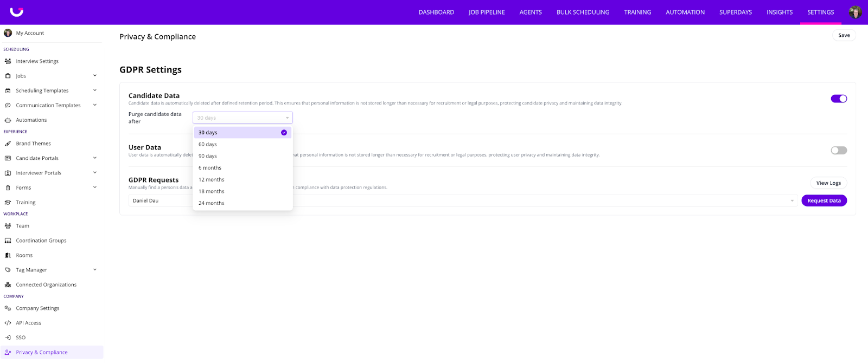This screenshot has height=363, width=868.
Task: Open the Dashboard tab in top navigation
Action: [436, 12]
